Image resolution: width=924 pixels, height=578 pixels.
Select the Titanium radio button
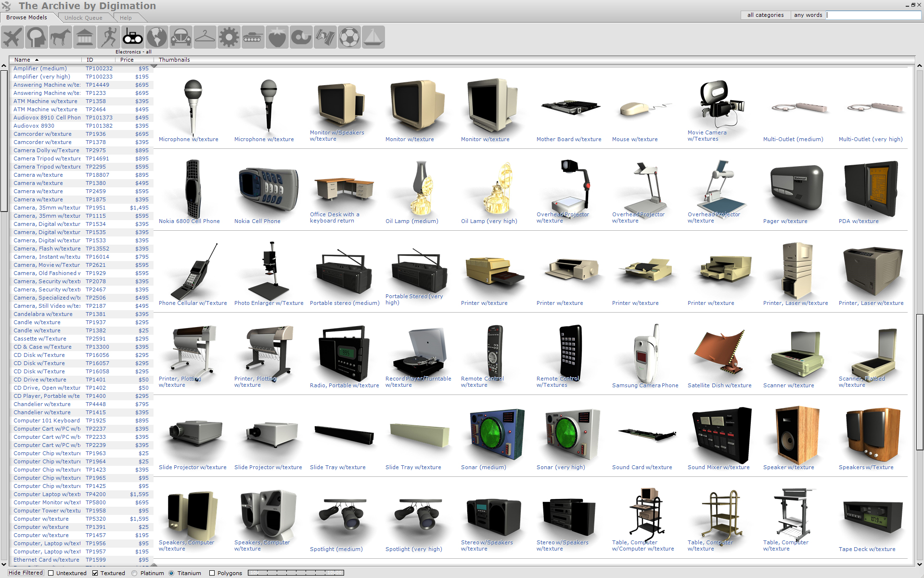(171, 573)
